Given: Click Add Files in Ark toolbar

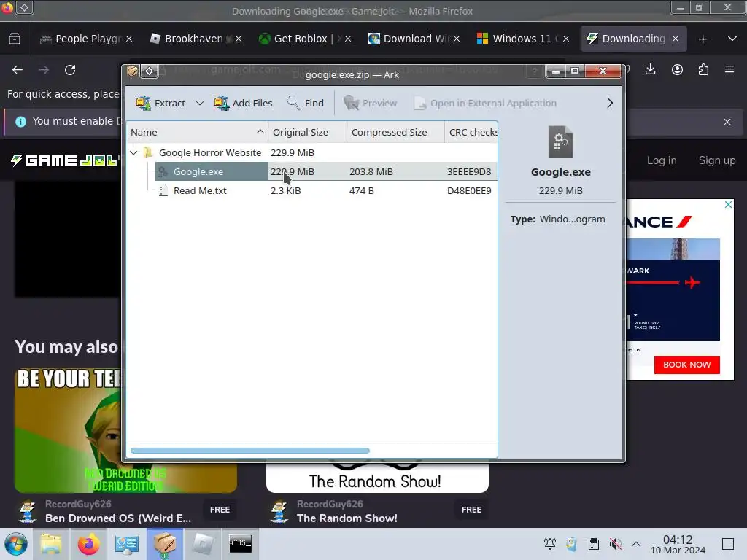Looking at the screenshot, I should [243, 103].
